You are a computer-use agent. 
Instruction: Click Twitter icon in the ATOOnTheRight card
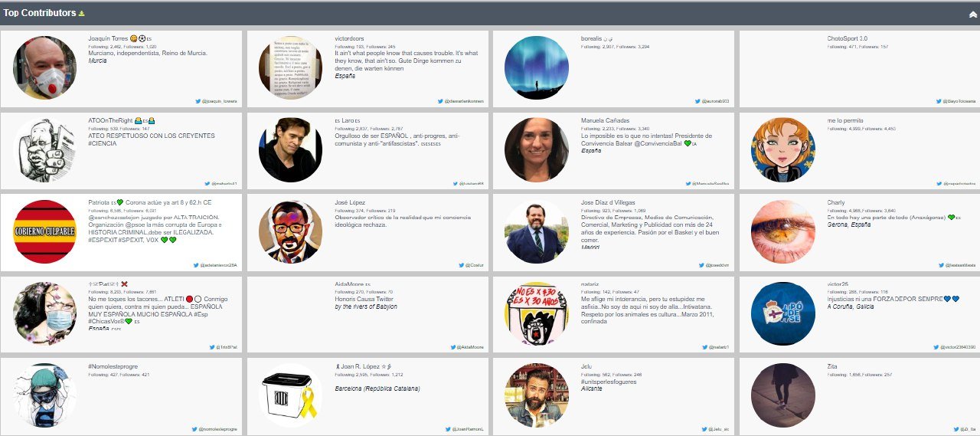click(x=207, y=184)
